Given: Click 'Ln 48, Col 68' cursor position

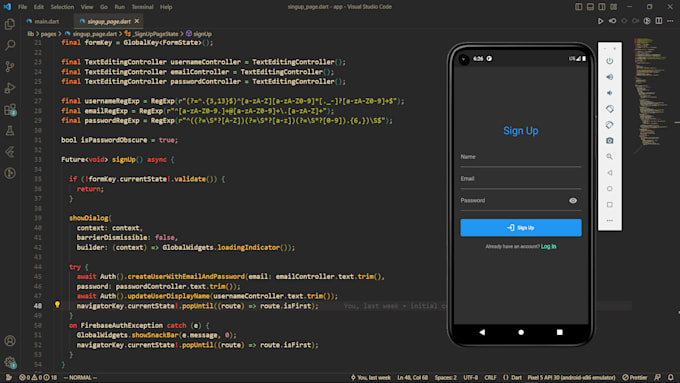Looking at the screenshot, I should [x=412, y=377].
